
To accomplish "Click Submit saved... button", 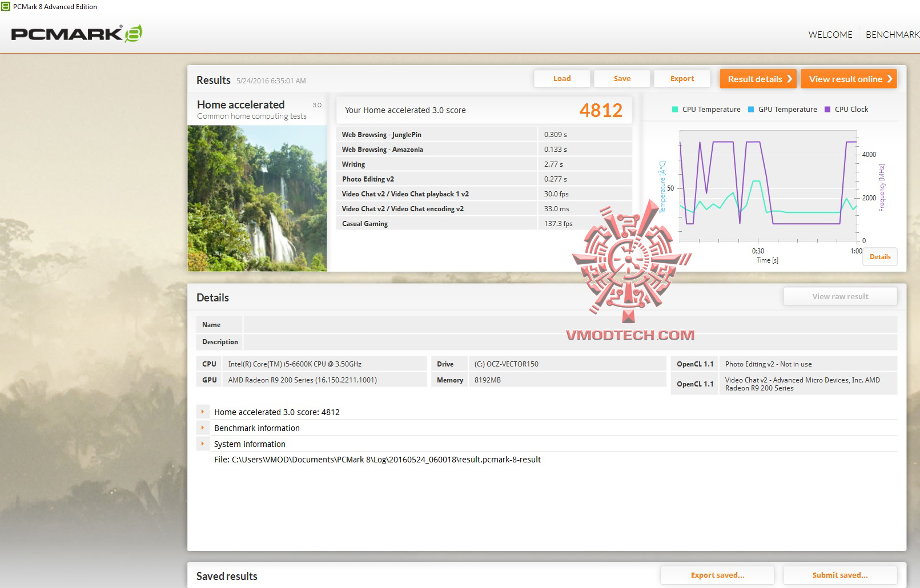I will (840, 575).
